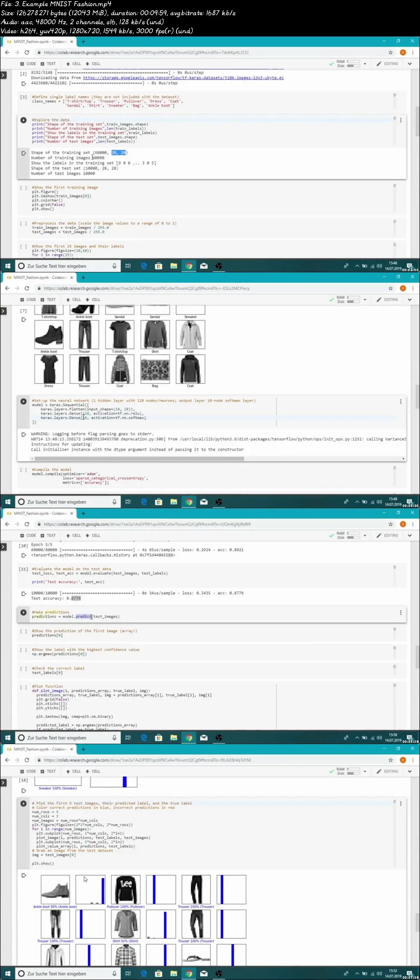Click the 'Test accuracy: 0.8776' output text
The width and height of the screenshot is (420, 980).
pyautogui.click(x=56, y=599)
